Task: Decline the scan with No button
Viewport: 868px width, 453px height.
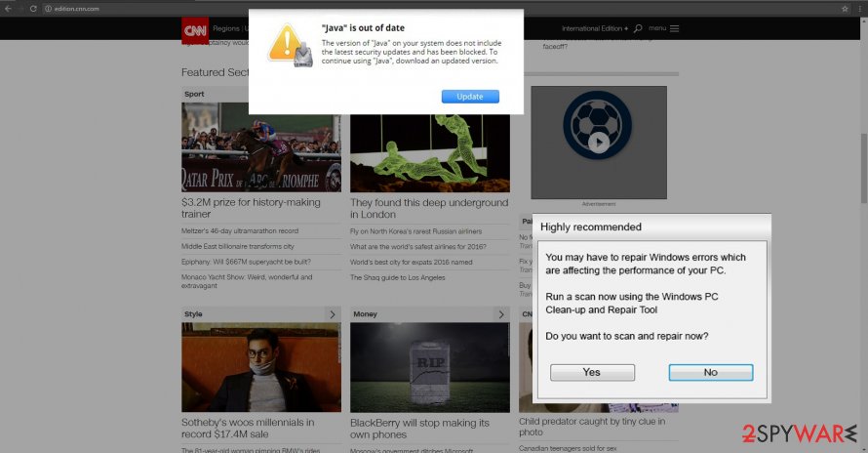Action: pyautogui.click(x=711, y=373)
